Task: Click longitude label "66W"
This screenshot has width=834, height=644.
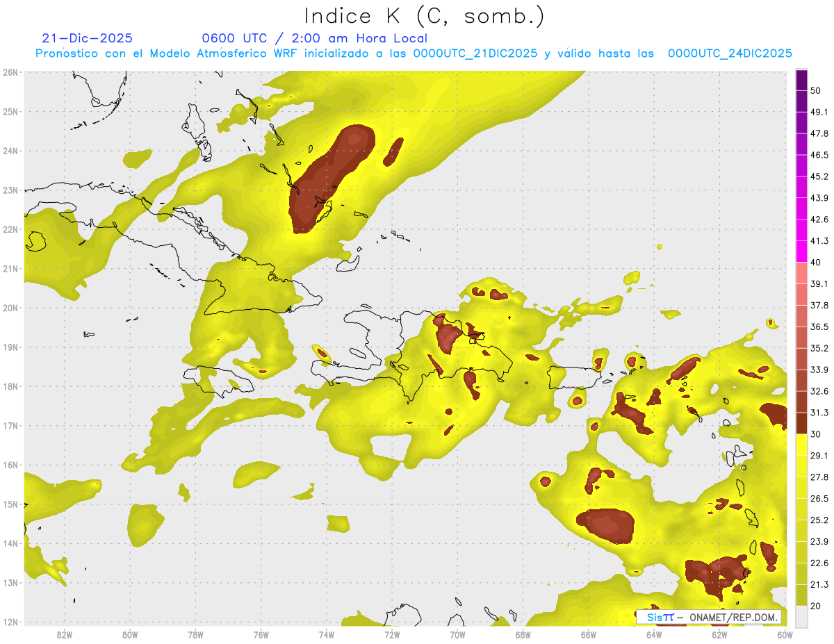Action: tap(588, 635)
